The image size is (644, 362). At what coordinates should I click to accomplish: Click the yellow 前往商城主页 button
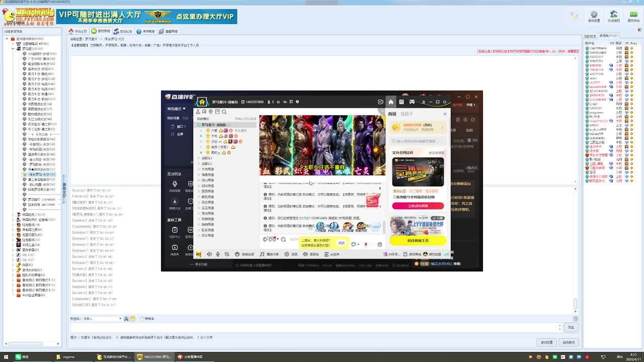(x=418, y=240)
